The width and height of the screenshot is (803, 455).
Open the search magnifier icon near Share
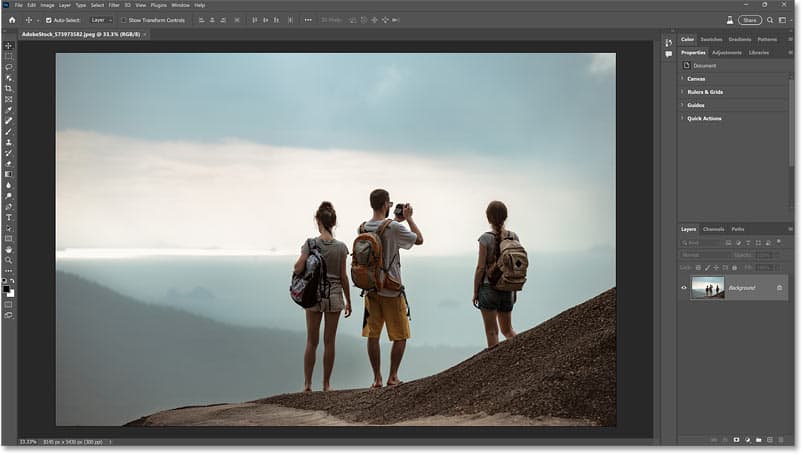click(x=770, y=20)
